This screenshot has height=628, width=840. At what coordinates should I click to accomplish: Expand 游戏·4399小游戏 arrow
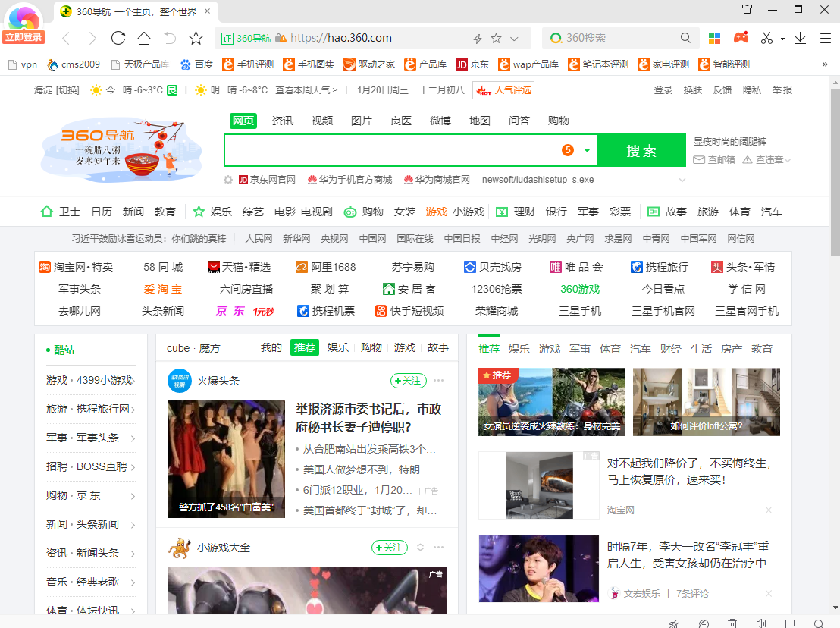(133, 381)
